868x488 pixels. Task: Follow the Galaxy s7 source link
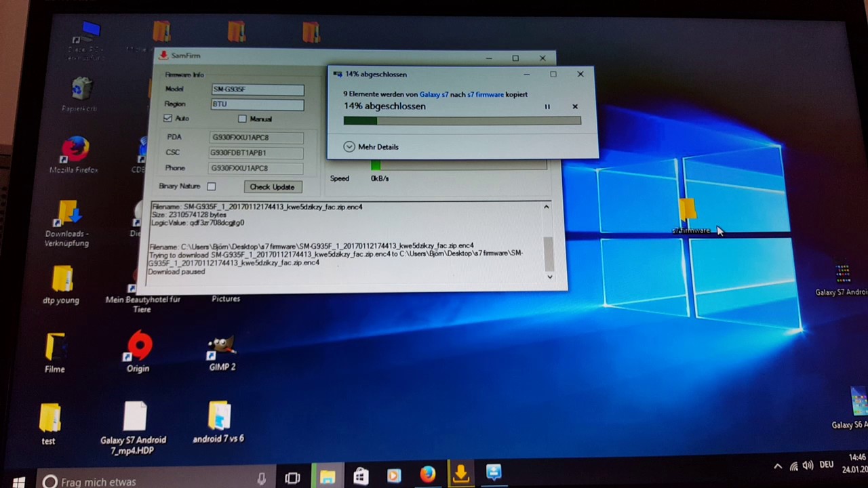[434, 94]
